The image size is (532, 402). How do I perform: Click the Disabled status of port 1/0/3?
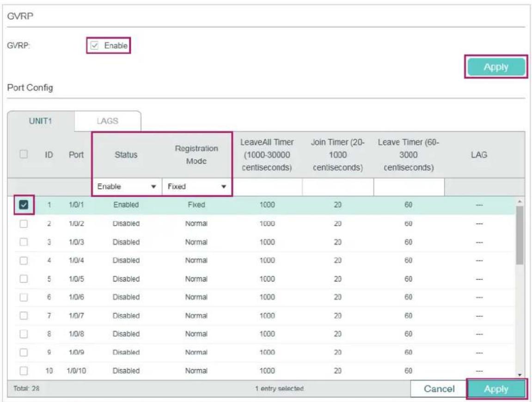126,242
